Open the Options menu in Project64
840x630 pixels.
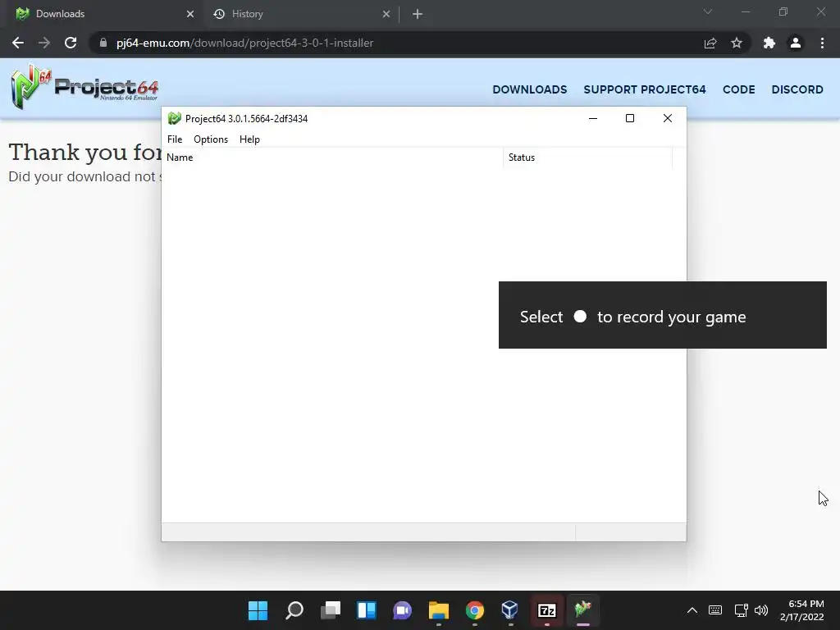click(x=211, y=139)
